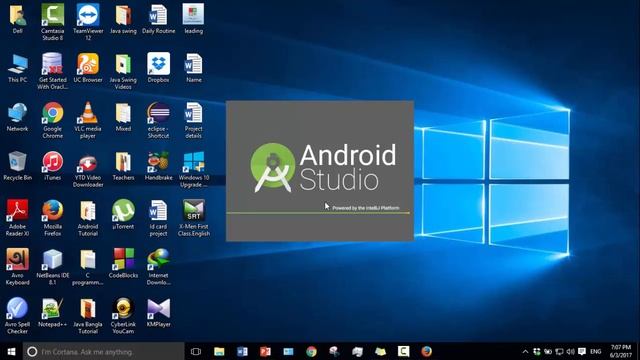Open Project details Word document
Image resolution: width=640 pixels, height=360 pixels.
[193, 113]
